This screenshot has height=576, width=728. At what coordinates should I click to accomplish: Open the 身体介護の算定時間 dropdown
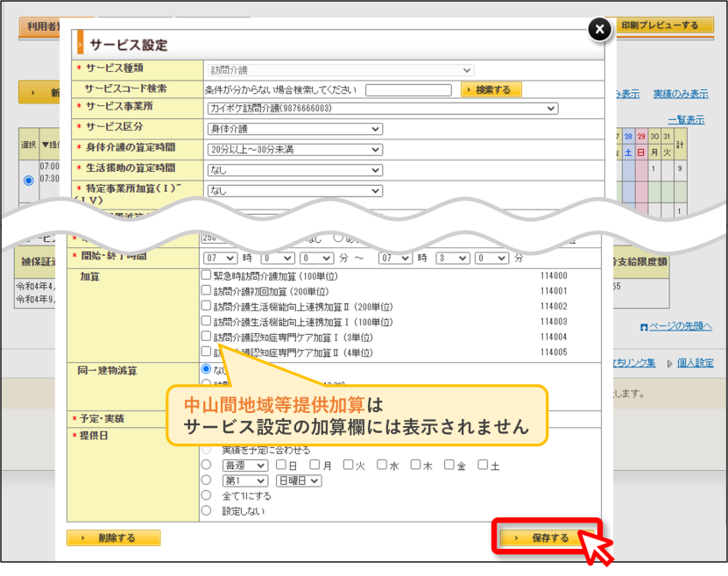(295, 150)
